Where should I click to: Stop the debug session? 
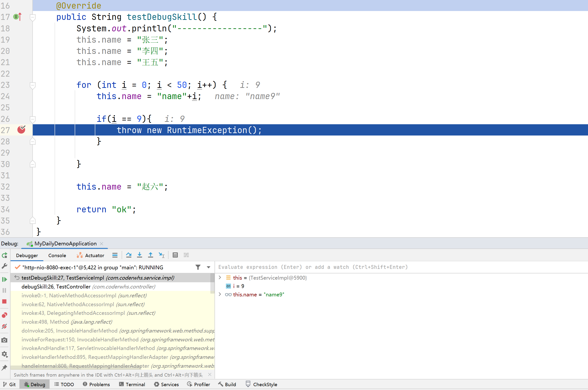pos(5,301)
